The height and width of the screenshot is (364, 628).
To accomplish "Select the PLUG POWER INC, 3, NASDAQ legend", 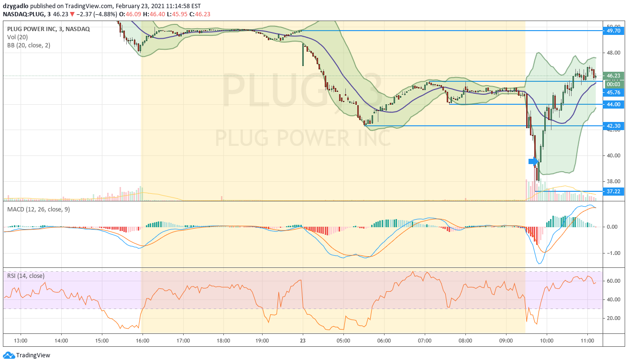I will [x=48, y=29].
